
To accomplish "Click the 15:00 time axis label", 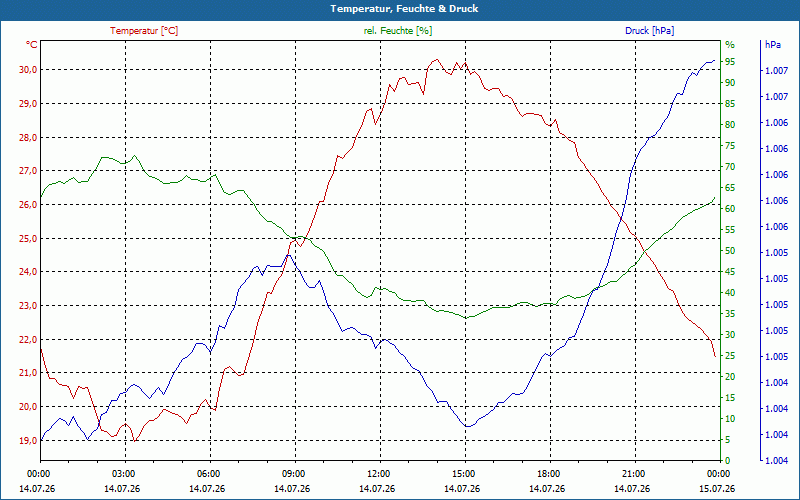I will [462, 473].
